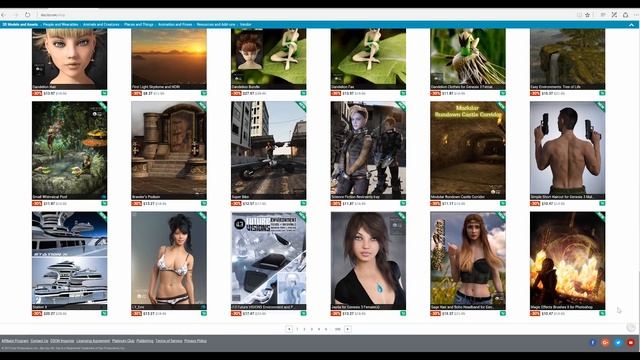Open the Facebook social icon
Screen dimensions: 640x360
(x=593, y=343)
